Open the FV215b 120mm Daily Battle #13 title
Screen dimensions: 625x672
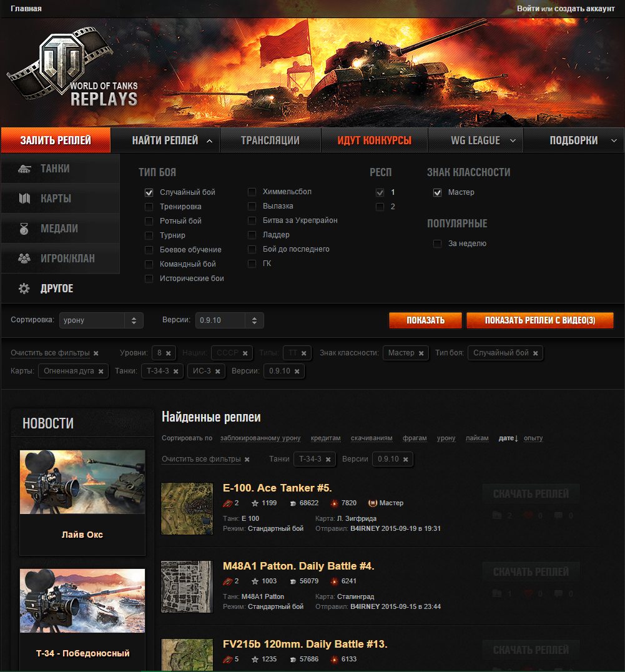point(305,644)
